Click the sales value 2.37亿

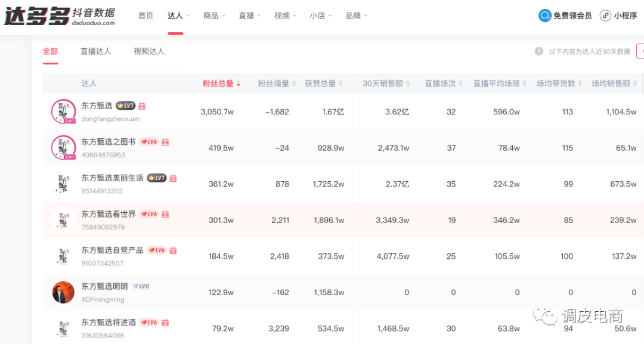pyautogui.click(x=397, y=184)
